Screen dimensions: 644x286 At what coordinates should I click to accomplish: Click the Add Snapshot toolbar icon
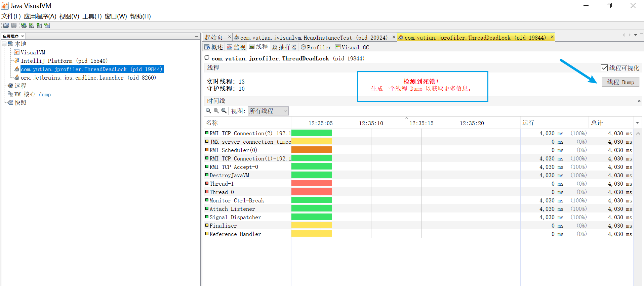(x=47, y=26)
